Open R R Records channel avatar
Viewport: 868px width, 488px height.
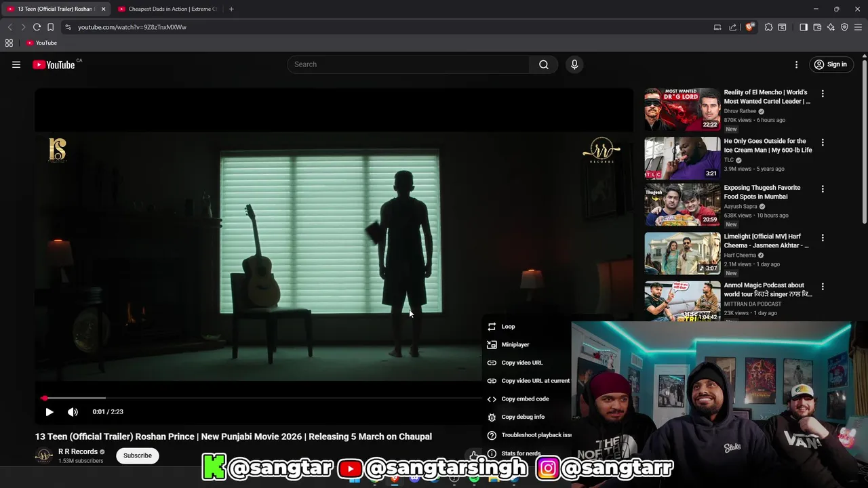coord(44,455)
